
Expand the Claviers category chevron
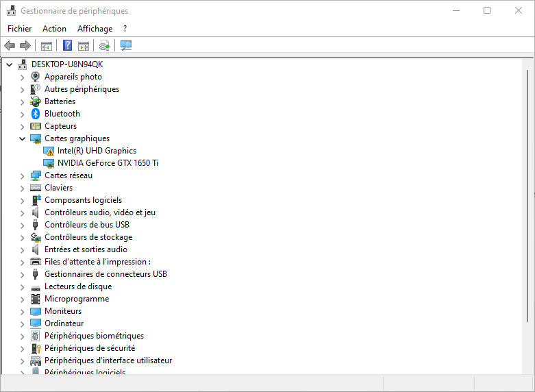(x=22, y=188)
